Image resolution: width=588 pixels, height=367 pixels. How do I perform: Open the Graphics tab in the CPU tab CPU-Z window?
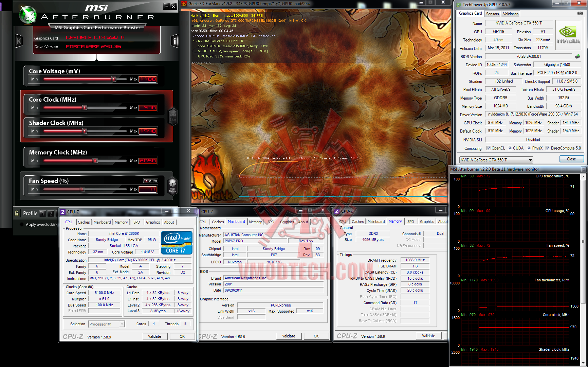[153, 222]
